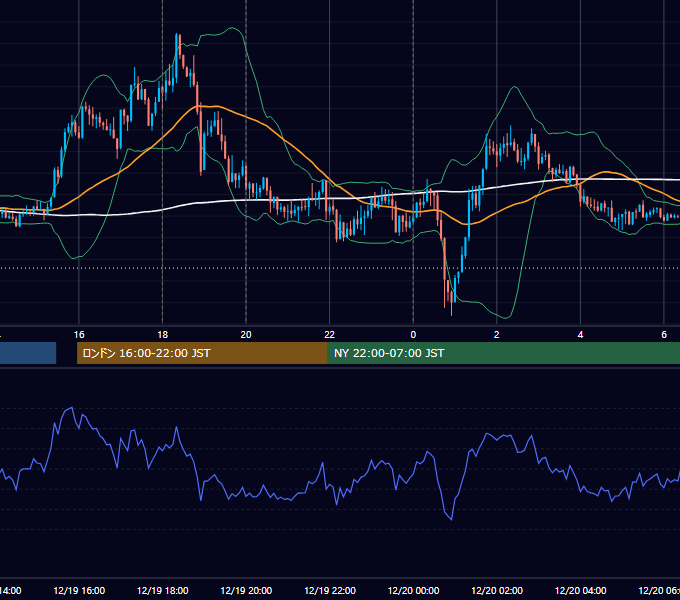Select the ロンドン 16:00-22:00 JST session band
This screenshot has height=600, width=680.
202,353
